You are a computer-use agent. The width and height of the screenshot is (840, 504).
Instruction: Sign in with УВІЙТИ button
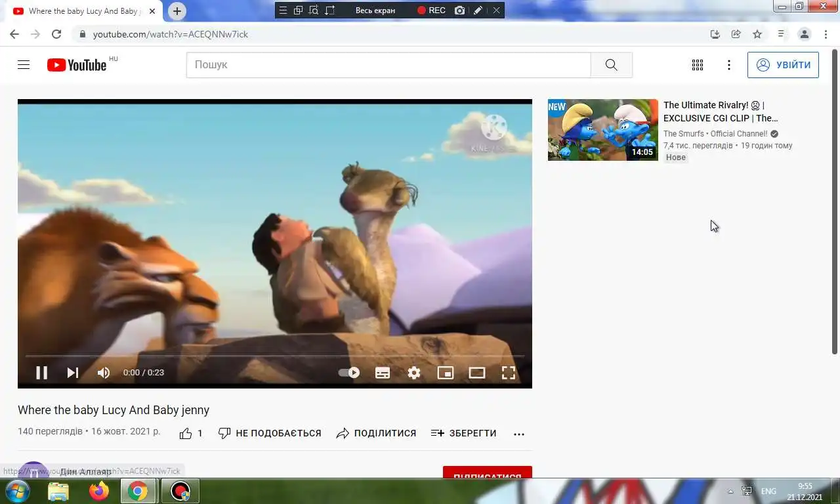tap(783, 65)
